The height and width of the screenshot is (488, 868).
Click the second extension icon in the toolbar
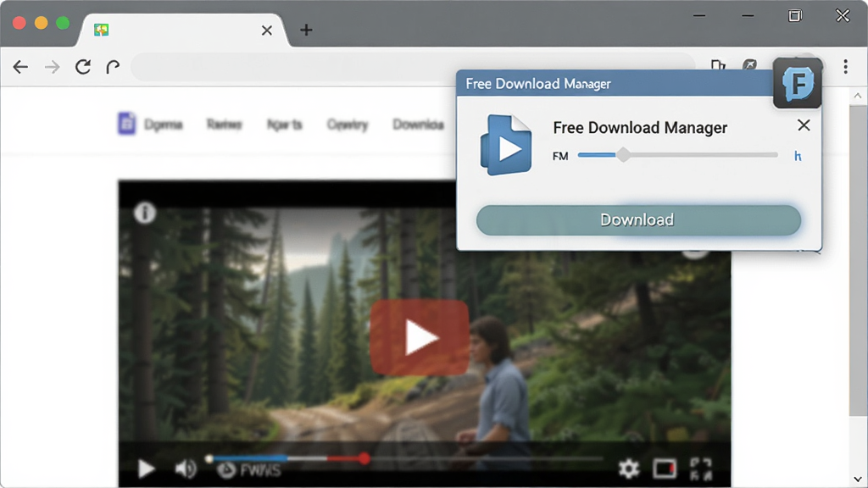click(x=749, y=65)
